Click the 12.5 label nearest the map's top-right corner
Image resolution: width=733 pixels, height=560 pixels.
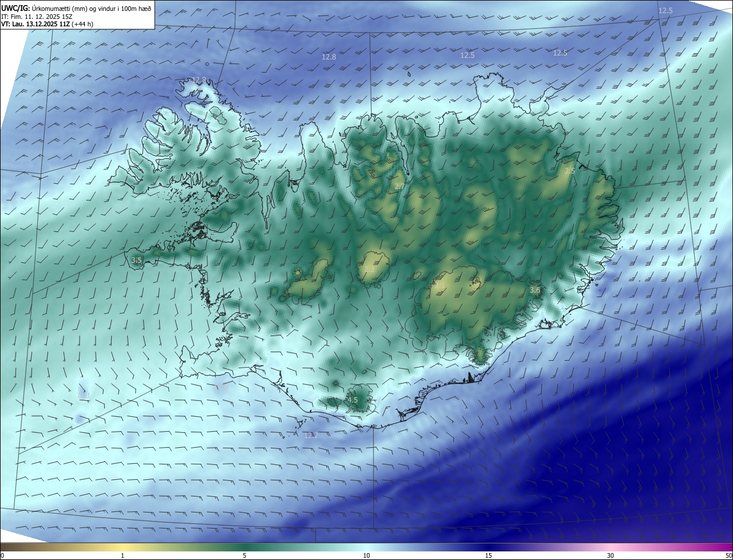coord(665,10)
